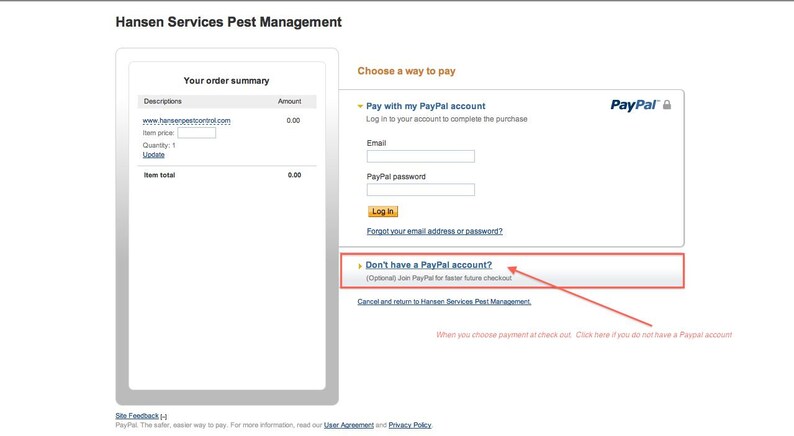
Task: Click into the Email input field
Action: [x=420, y=156]
